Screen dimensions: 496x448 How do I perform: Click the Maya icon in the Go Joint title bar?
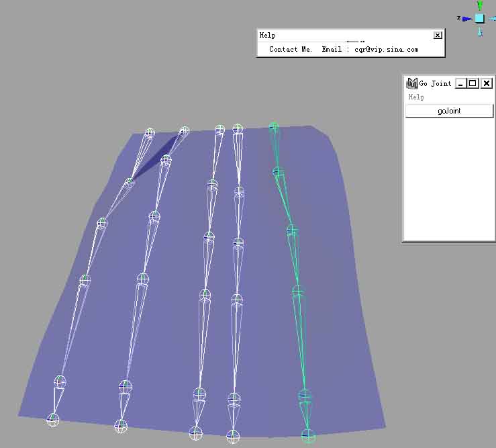[x=411, y=83]
